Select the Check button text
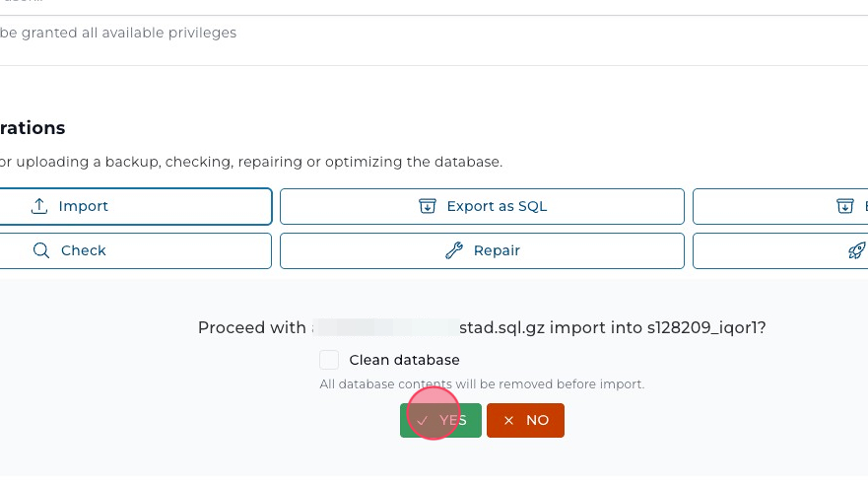 coord(84,250)
